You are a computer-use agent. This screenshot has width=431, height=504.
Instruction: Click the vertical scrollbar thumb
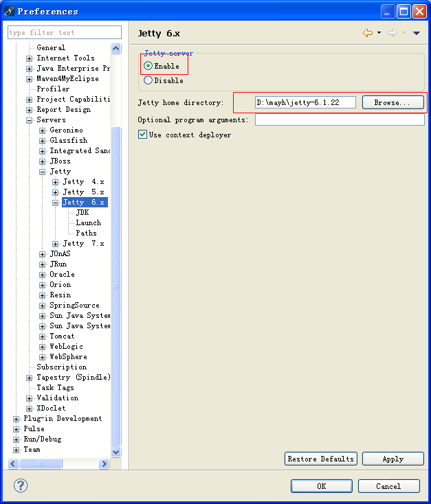116,286
